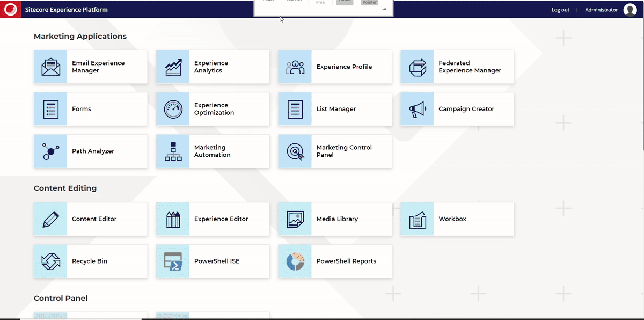
Task: Open the Experience Analytics chart icon
Action: (x=173, y=67)
